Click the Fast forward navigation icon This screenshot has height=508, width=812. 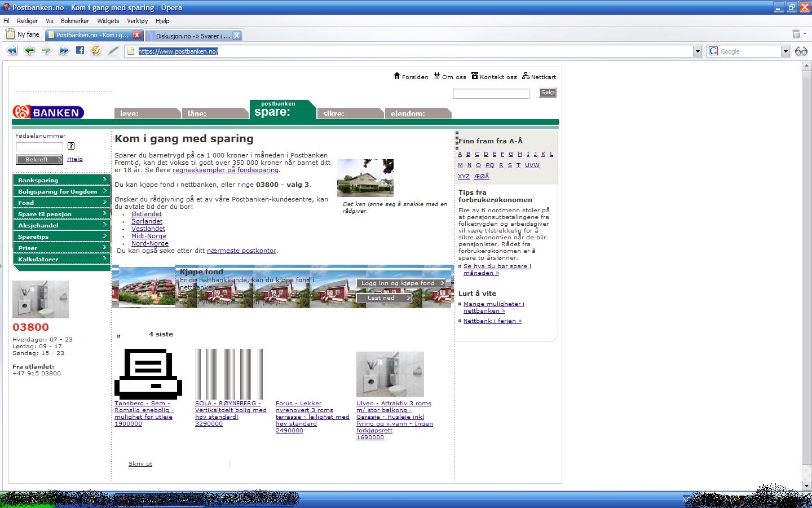click(x=64, y=51)
